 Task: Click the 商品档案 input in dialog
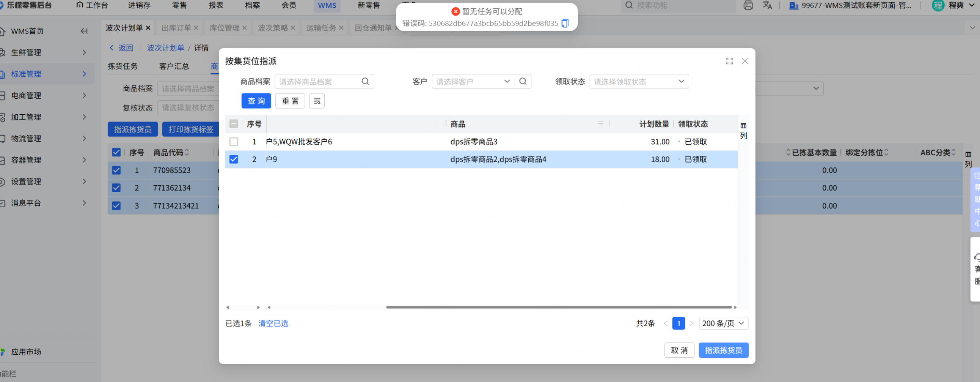[324, 82]
